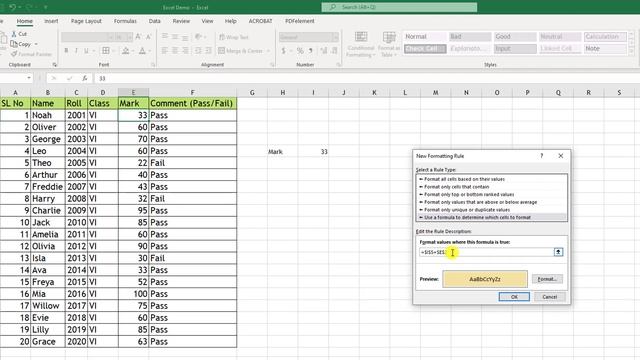Collapse dialog with range selector button

pyautogui.click(x=558, y=252)
